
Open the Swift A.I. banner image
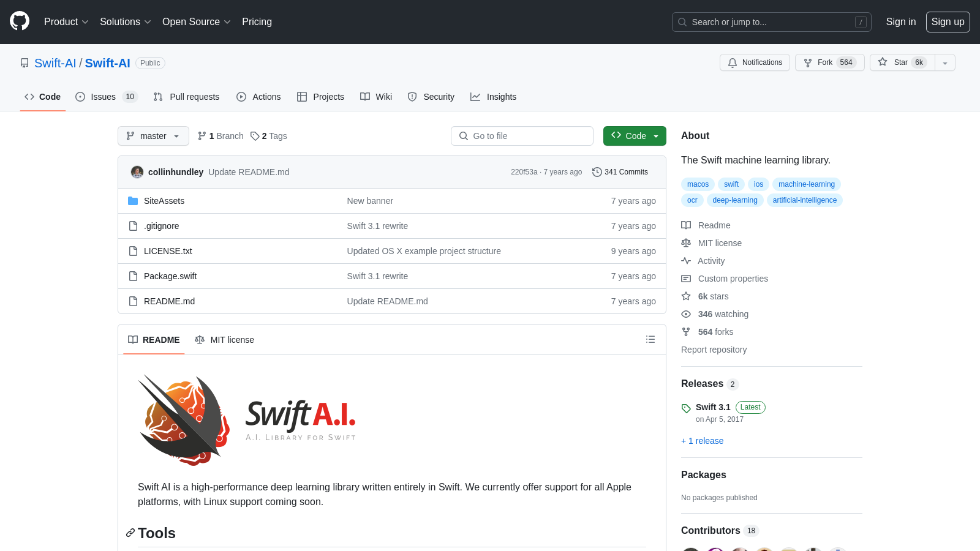tap(245, 420)
